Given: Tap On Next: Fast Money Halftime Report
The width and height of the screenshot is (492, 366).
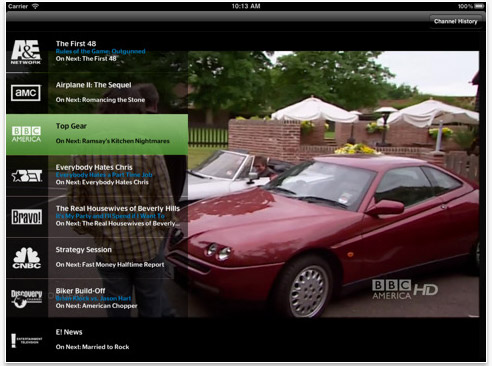Looking at the screenshot, I should coord(110,265).
